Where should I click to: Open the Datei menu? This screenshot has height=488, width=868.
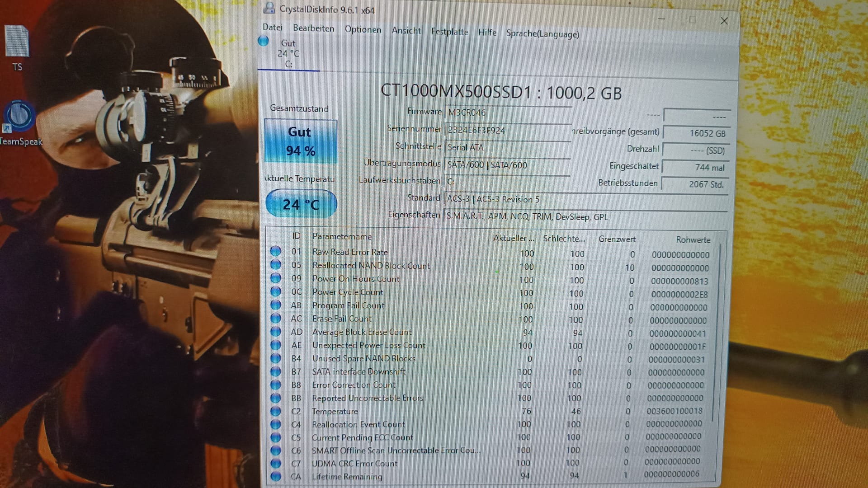(x=272, y=27)
